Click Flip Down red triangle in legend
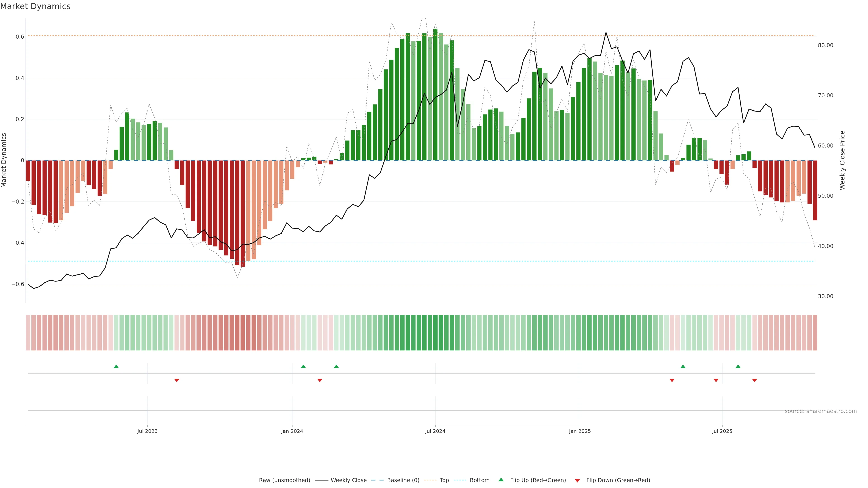The height and width of the screenshot is (488, 868). coord(577,480)
